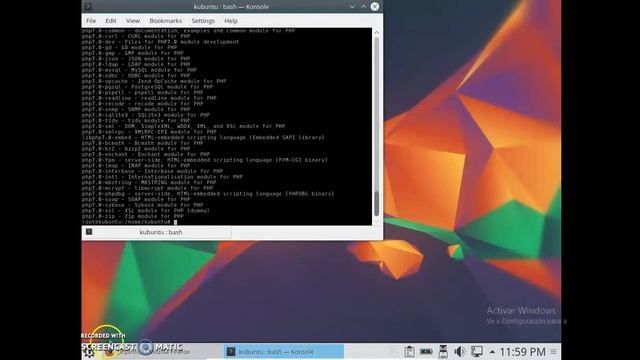Click the terminal scrollbar up arrow
The height and width of the screenshot is (360, 640).
tap(376, 32)
